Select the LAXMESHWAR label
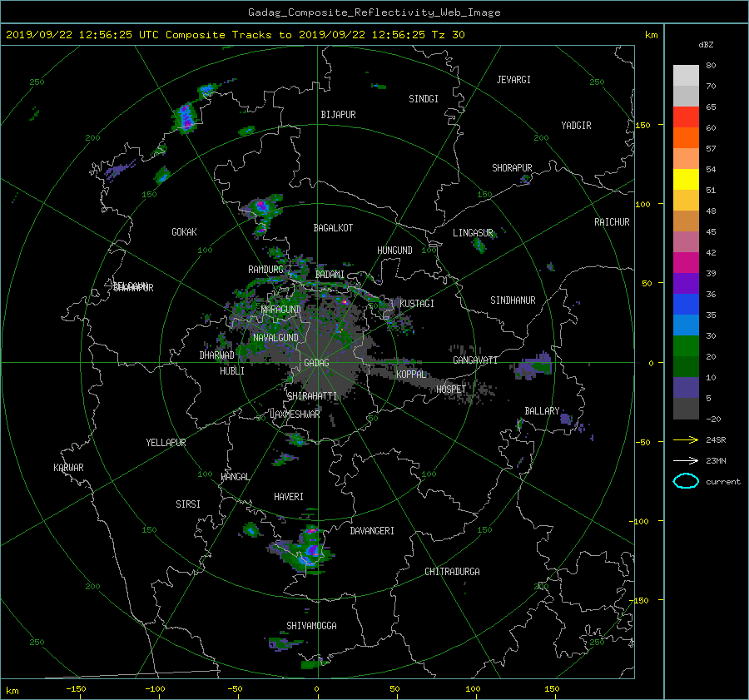Viewport: 749px width, 700px height. [295, 415]
